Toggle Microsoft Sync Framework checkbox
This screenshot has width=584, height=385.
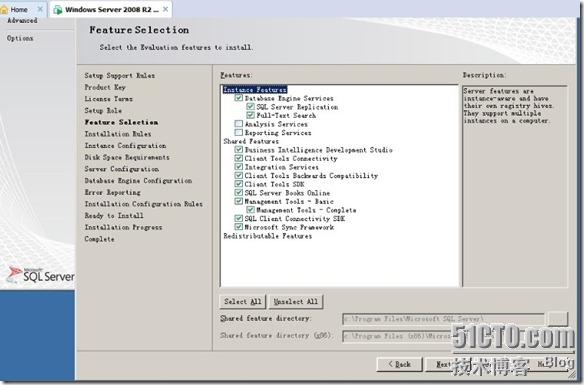[x=239, y=227]
